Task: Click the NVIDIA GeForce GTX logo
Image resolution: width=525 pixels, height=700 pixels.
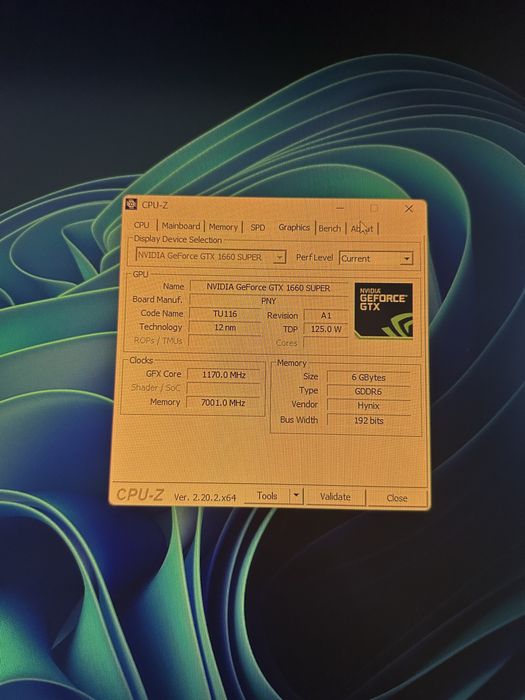Action: click(x=383, y=310)
